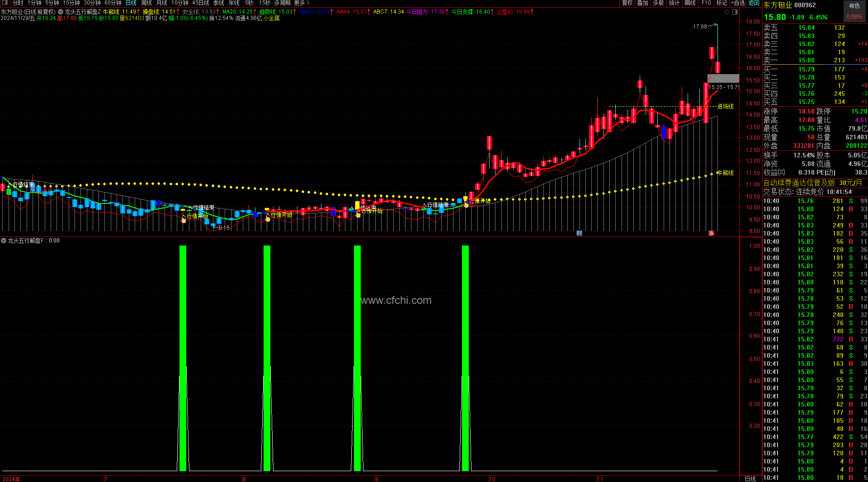
Task: Click the 涨停 18.58 limit-up value
Action: click(807, 111)
